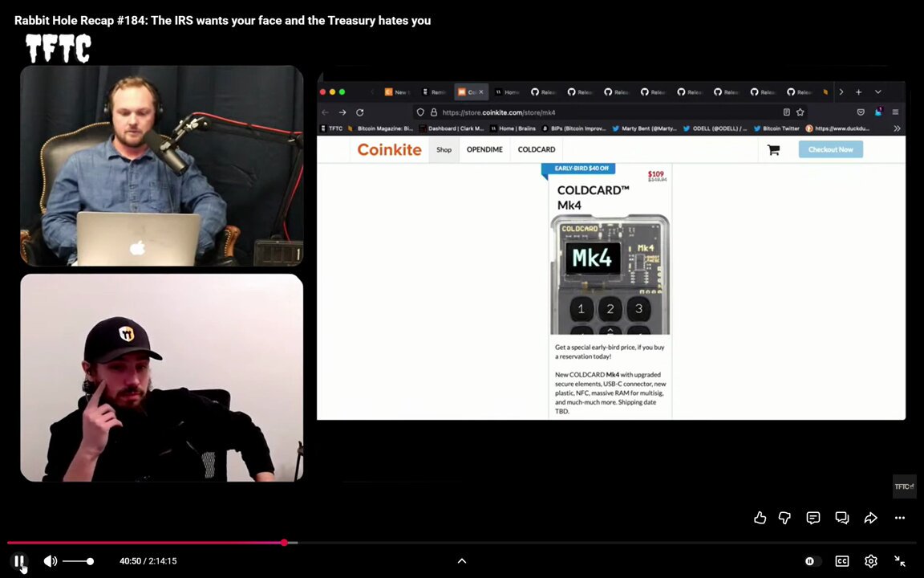
Task: Adjust the volume slider handle
Action: (x=90, y=561)
